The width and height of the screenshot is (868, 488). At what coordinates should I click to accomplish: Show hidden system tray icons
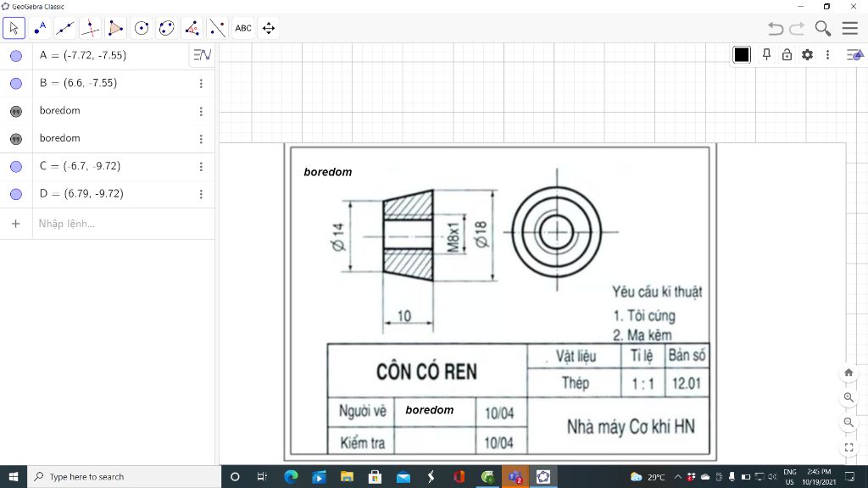677,476
